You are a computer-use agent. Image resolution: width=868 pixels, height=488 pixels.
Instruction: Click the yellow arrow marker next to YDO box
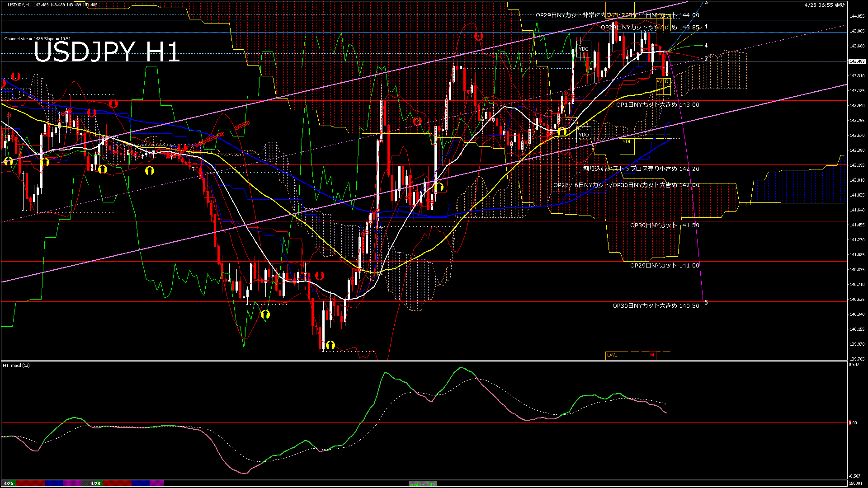562,132
